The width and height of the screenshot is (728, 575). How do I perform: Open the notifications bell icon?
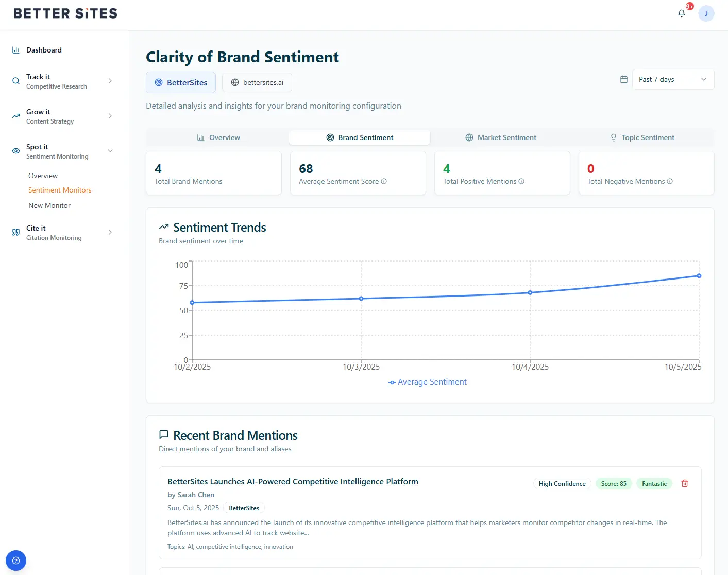(681, 13)
